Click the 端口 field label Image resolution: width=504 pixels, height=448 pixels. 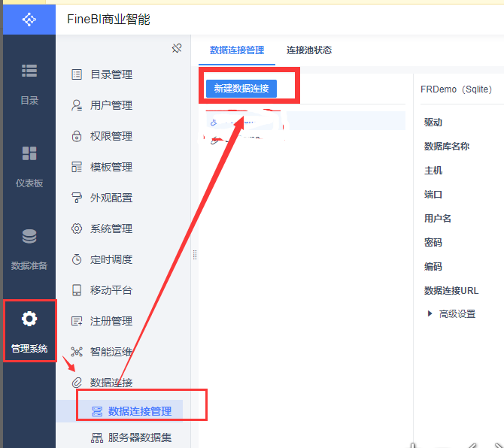433,195
